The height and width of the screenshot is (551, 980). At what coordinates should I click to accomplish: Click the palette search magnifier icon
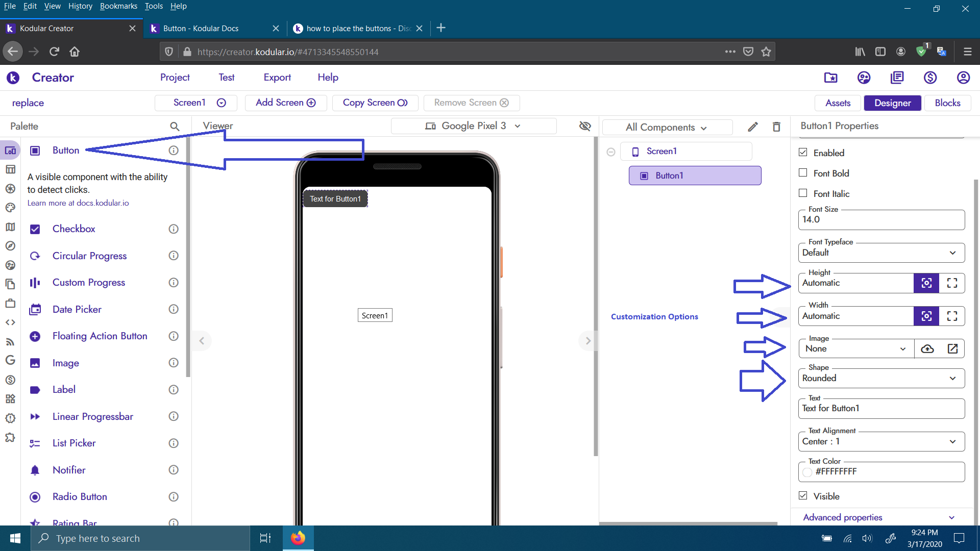175,126
